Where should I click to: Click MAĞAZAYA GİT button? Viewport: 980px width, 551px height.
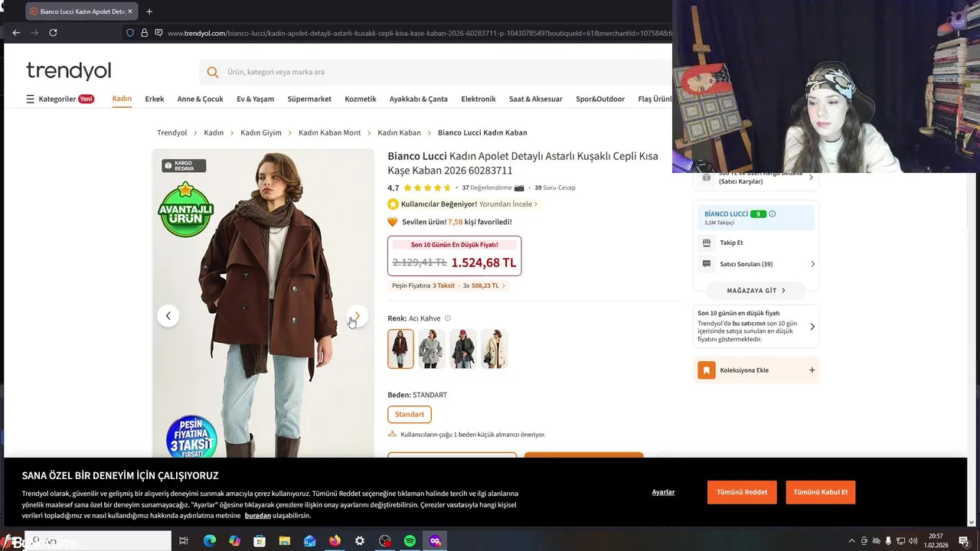[756, 291]
